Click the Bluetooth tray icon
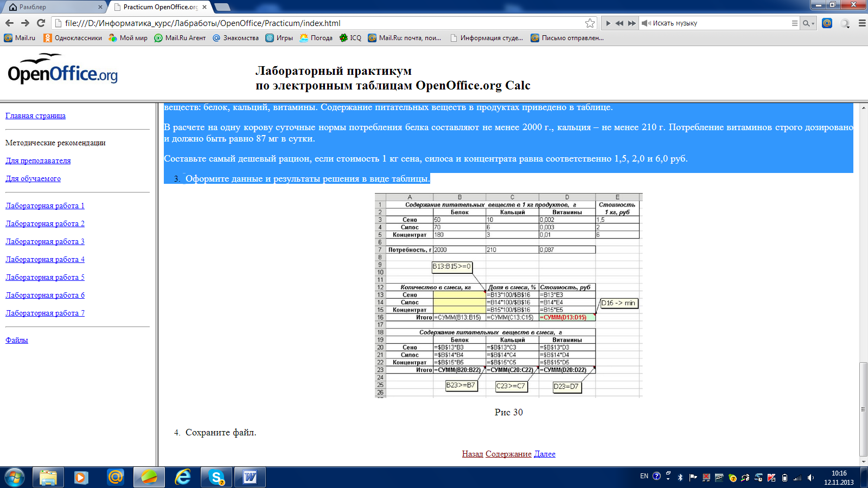Screen dimensions: 868x488 click(680, 478)
